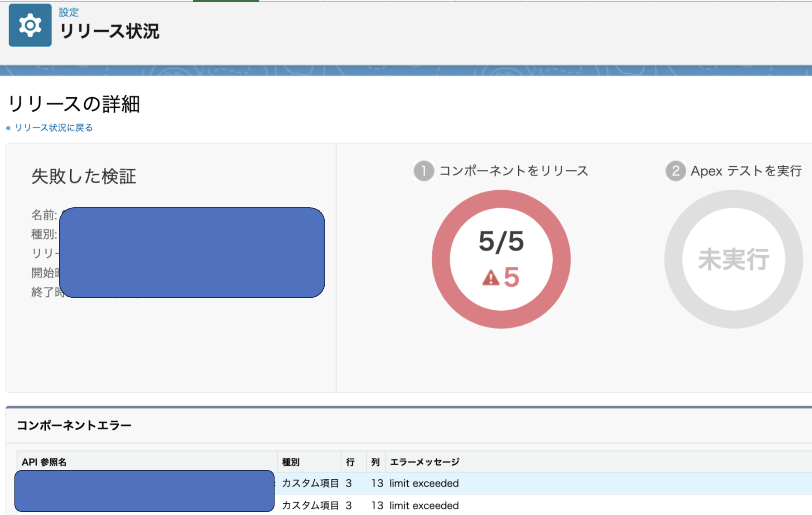Click limit exceeded in the highlighted blue row
Screen dimensions: 812x515
point(424,483)
